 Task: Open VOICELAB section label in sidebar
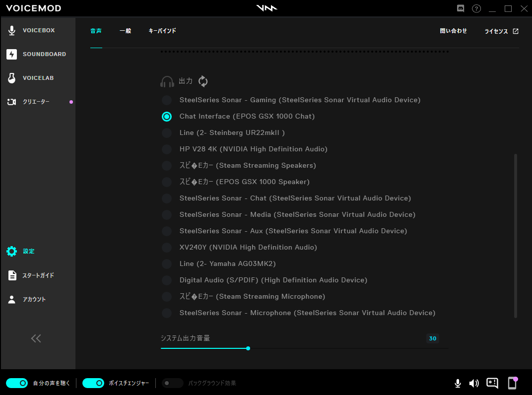(38, 78)
